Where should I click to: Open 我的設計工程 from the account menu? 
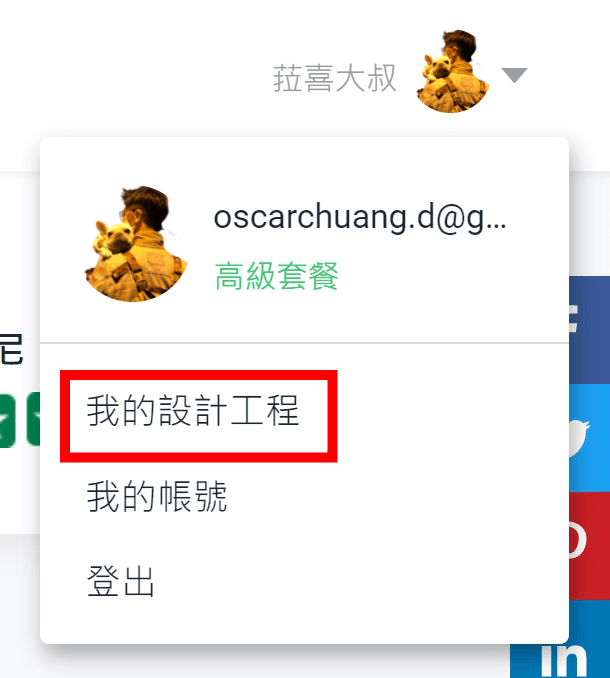pos(193,411)
